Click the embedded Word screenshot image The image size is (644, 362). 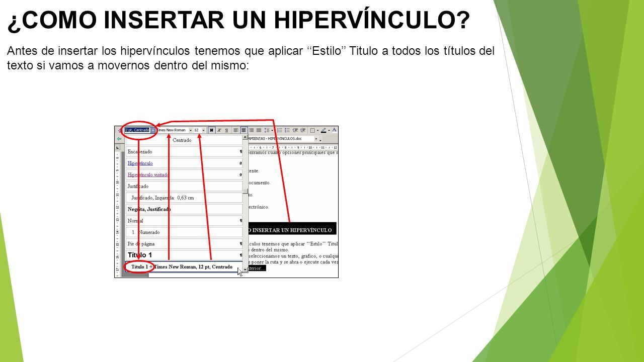click(226, 202)
